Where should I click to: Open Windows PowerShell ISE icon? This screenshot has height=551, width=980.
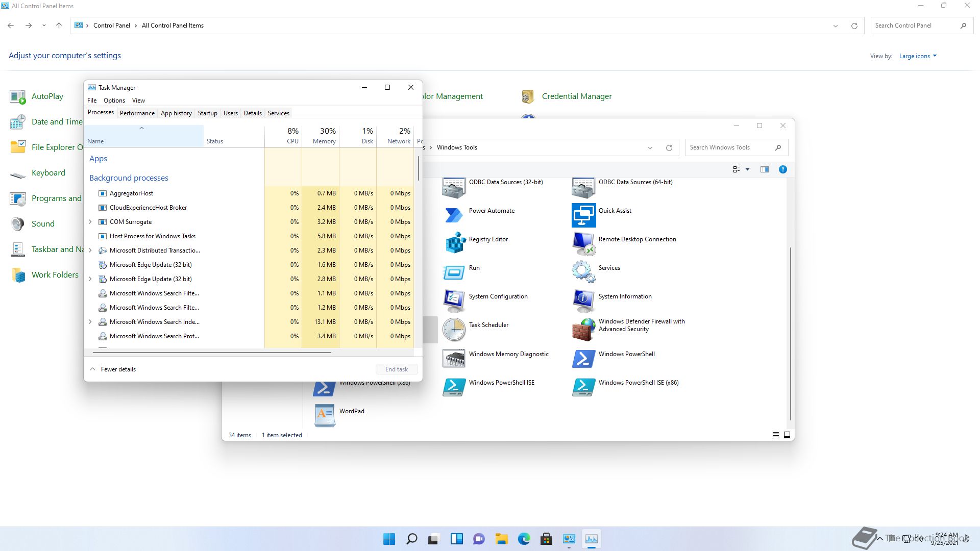(454, 387)
